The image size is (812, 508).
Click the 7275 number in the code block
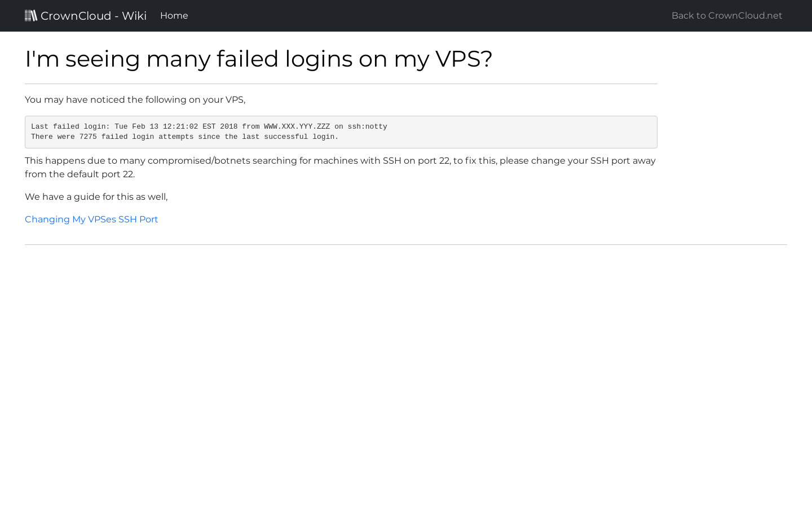click(88, 137)
